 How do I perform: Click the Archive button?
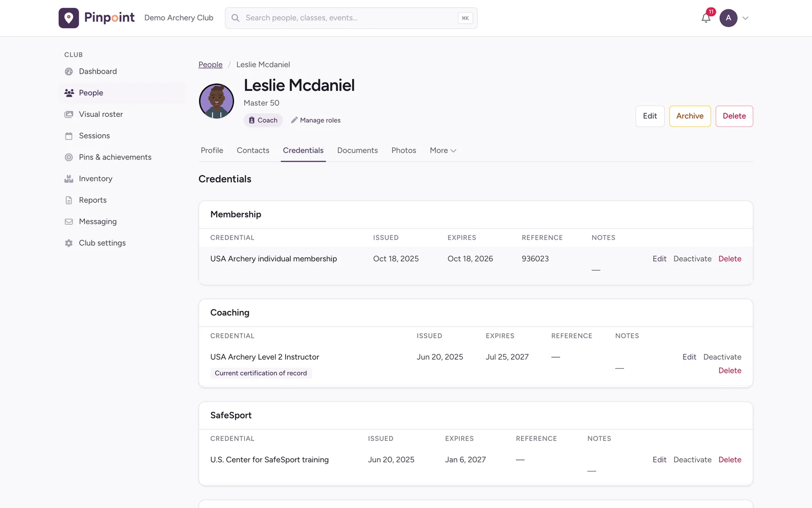pos(690,116)
